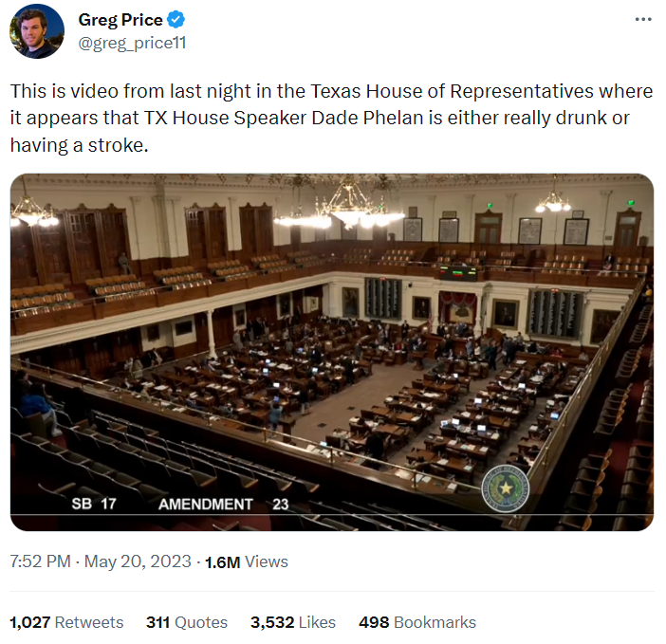The image size is (666, 644).
Task: Open the 3,532 Likes list
Action: tap(293, 622)
